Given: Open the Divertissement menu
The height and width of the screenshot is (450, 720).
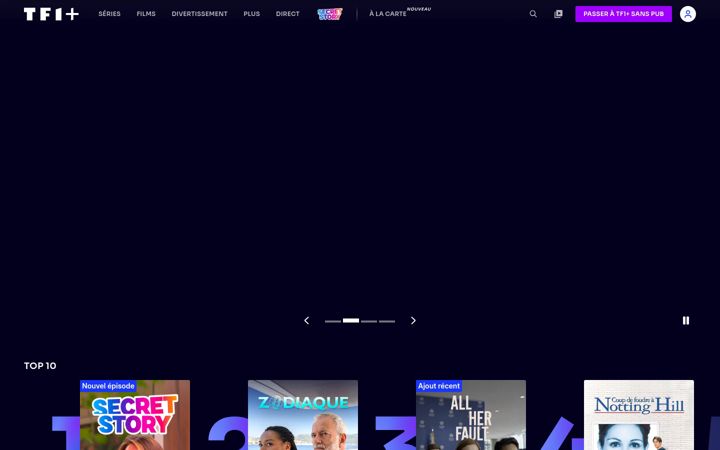Looking at the screenshot, I should [199, 14].
